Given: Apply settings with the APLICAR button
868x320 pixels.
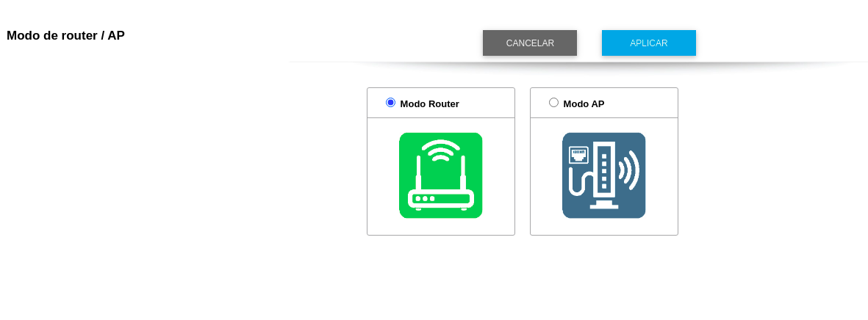Looking at the screenshot, I should coord(649,43).
